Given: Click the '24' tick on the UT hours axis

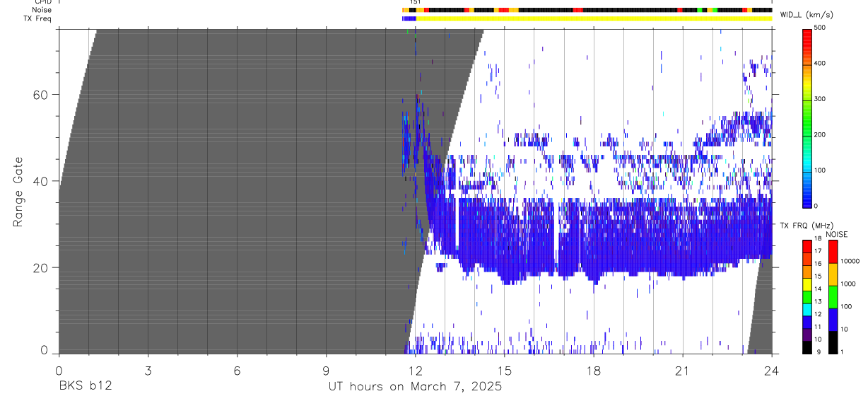Looking at the screenshot, I should pyautogui.click(x=772, y=370).
